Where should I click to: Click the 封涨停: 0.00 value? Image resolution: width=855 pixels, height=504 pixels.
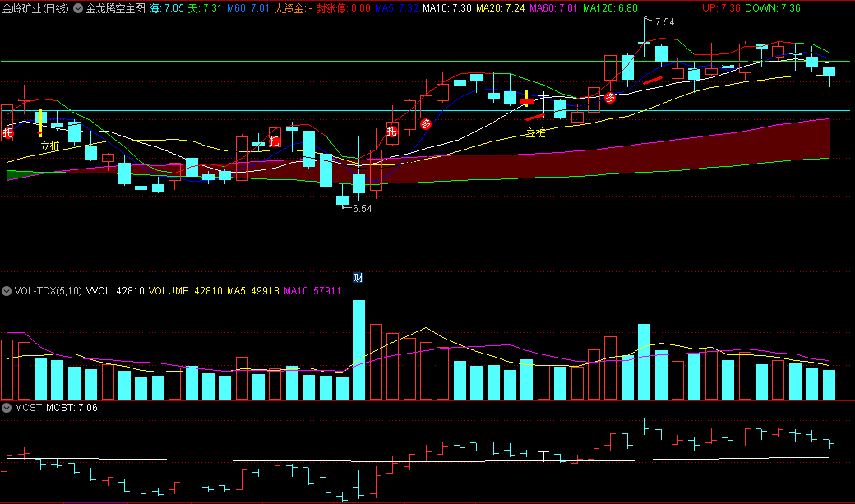[x=343, y=8]
